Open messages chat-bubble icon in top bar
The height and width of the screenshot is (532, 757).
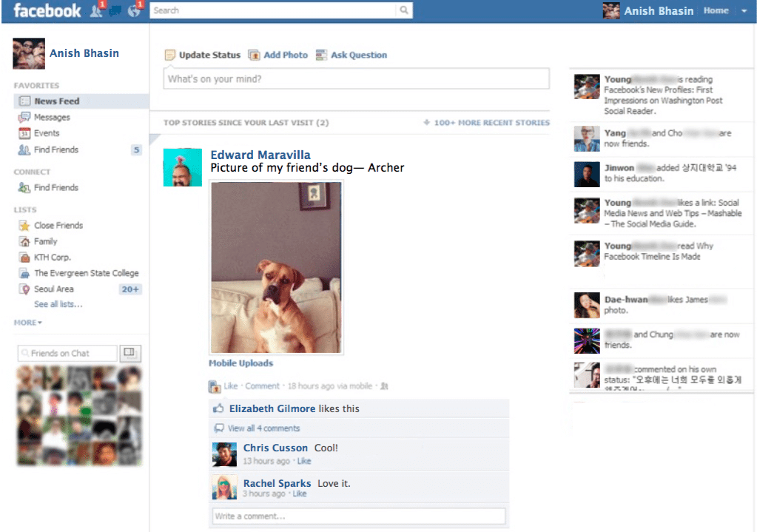(115, 10)
